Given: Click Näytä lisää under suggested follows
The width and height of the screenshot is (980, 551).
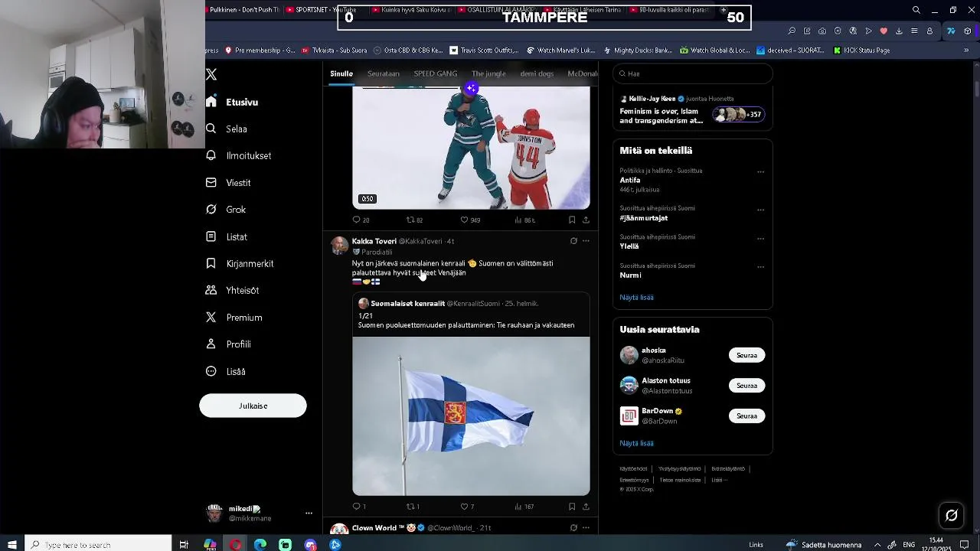Looking at the screenshot, I should 636,443.
